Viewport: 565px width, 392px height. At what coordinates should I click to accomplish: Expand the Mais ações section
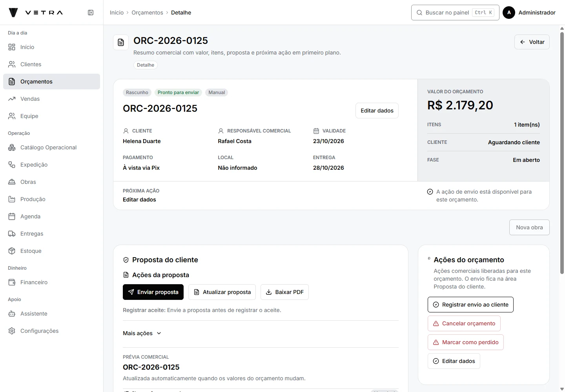(x=142, y=333)
